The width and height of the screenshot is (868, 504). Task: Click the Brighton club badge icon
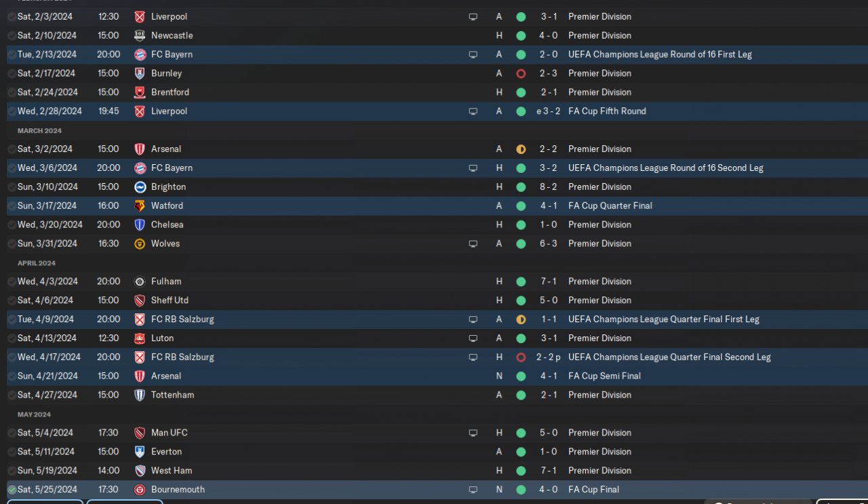click(140, 187)
